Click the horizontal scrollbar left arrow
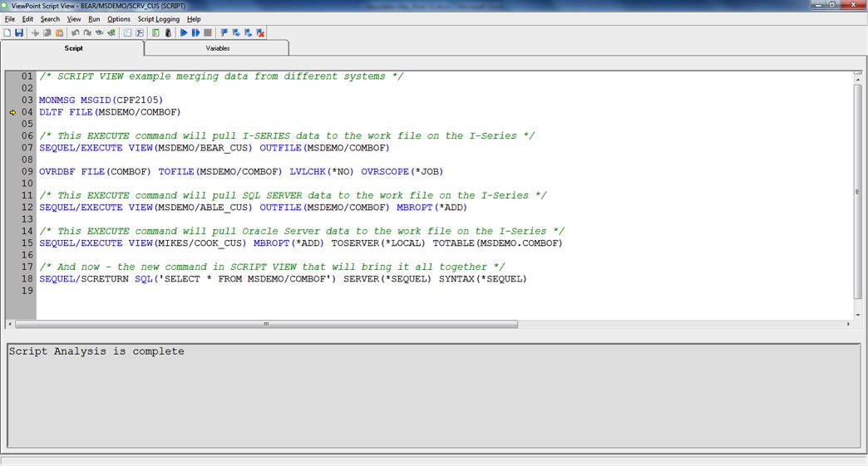 (x=10, y=325)
